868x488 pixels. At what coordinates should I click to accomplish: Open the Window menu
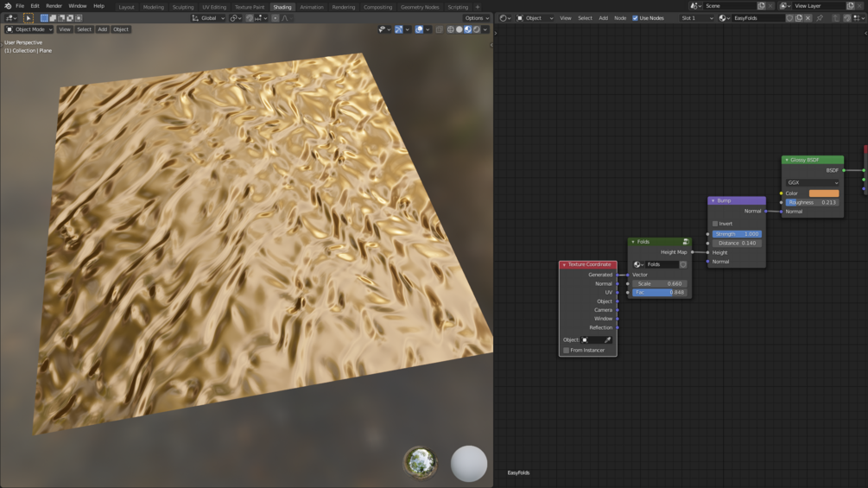point(78,6)
